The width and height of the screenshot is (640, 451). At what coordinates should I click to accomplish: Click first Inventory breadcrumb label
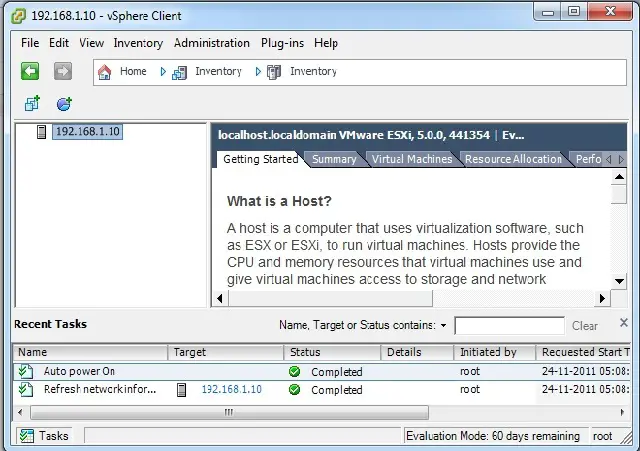pos(218,71)
